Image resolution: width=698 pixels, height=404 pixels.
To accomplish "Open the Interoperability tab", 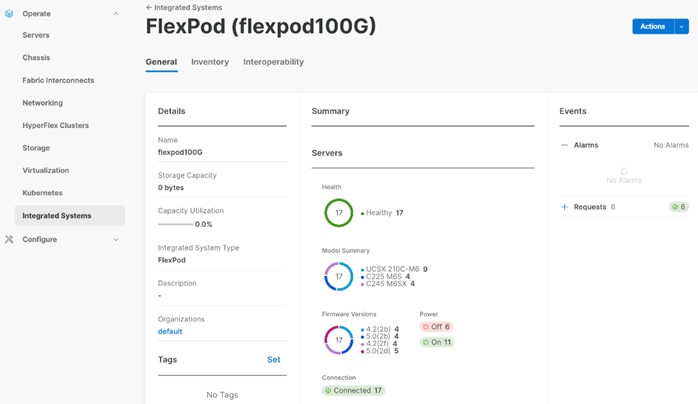I will point(273,62).
